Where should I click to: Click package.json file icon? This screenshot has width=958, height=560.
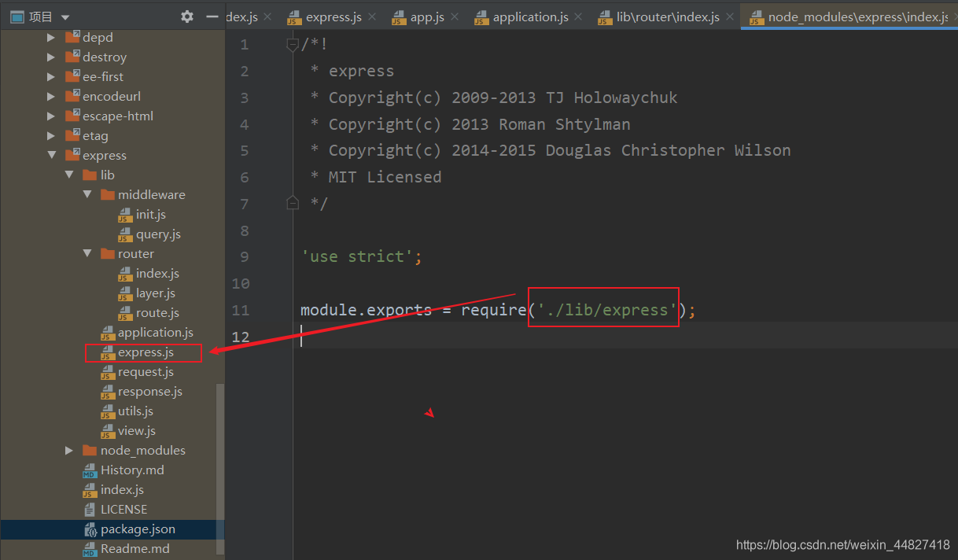point(90,529)
